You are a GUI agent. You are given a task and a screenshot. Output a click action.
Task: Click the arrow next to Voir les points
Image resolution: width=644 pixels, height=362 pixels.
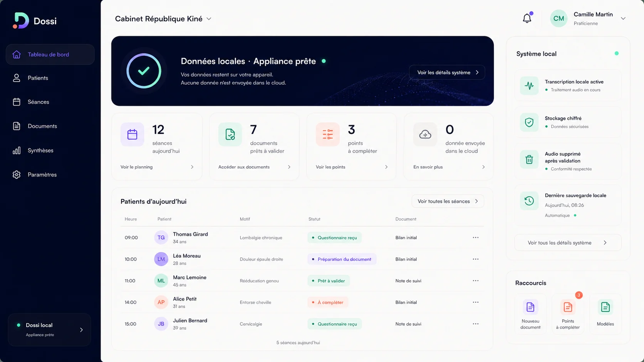(x=386, y=167)
